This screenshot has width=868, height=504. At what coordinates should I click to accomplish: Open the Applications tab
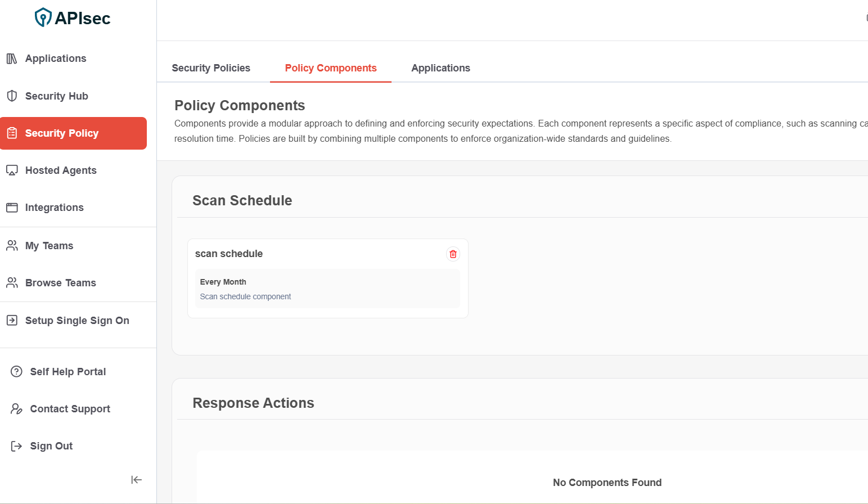(x=440, y=68)
